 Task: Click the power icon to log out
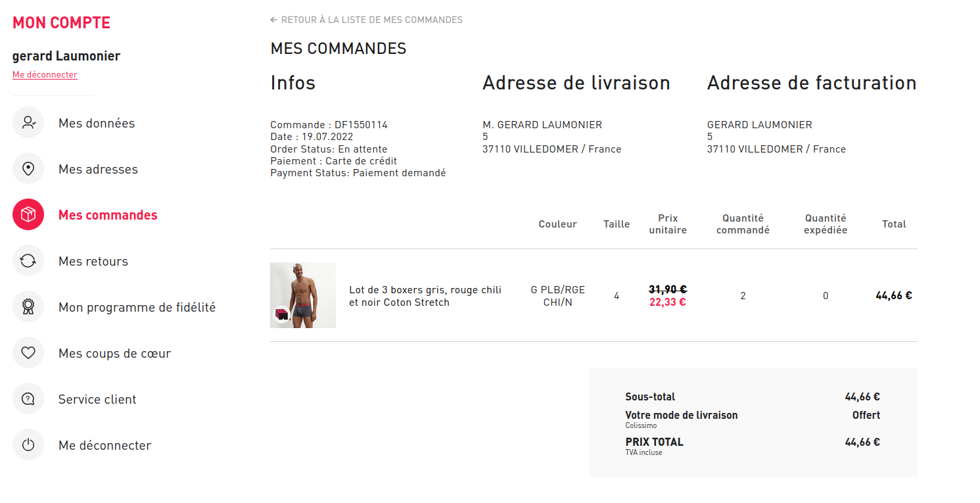pyautogui.click(x=28, y=445)
